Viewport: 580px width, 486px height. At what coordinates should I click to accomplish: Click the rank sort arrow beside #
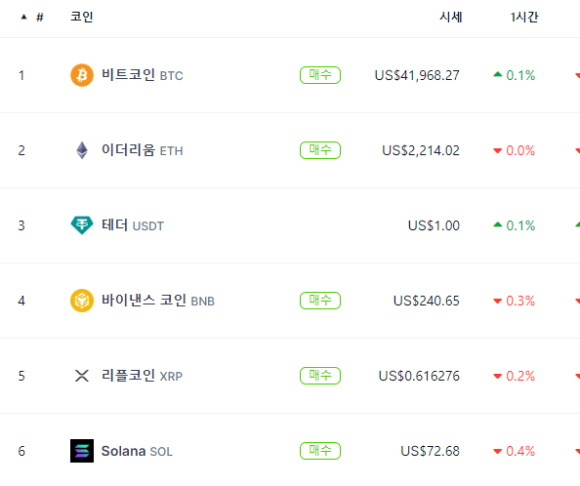(24, 17)
